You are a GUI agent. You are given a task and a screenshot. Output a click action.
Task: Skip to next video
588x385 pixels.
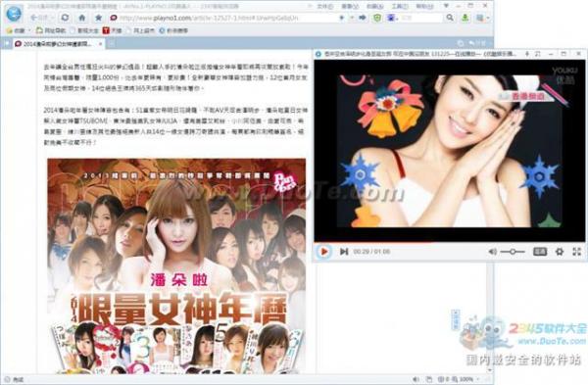point(344,252)
